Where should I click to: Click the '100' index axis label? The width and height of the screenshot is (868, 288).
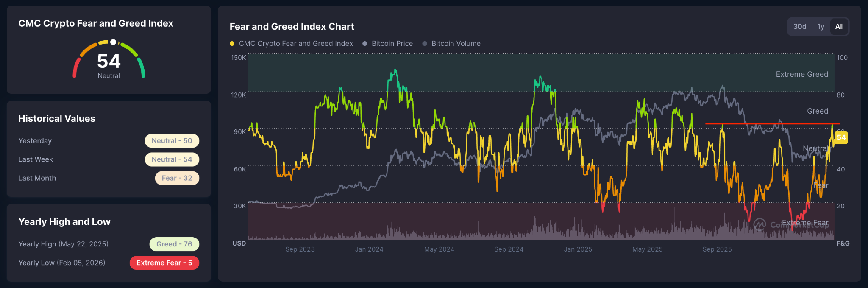coord(842,58)
